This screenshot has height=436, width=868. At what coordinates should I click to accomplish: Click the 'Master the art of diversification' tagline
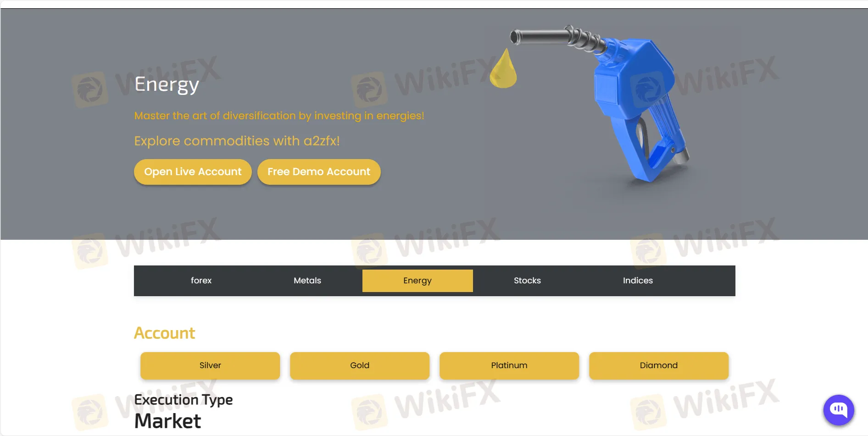tap(279, 116)
